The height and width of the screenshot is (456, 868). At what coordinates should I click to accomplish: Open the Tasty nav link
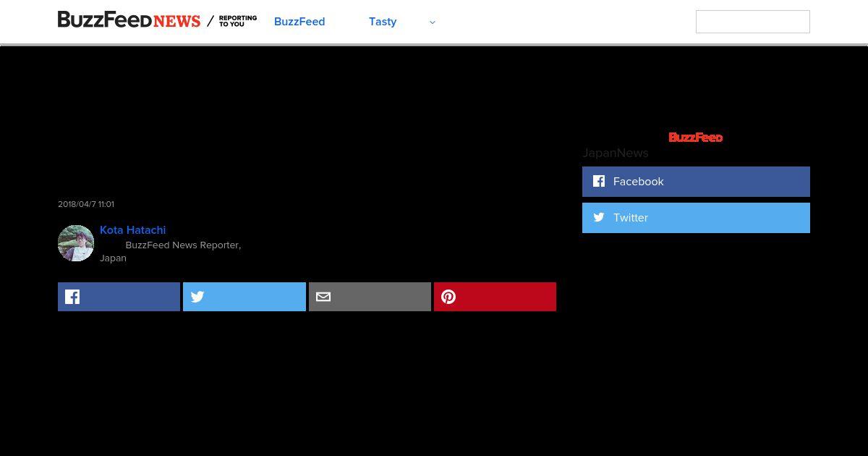coord(383,22)
